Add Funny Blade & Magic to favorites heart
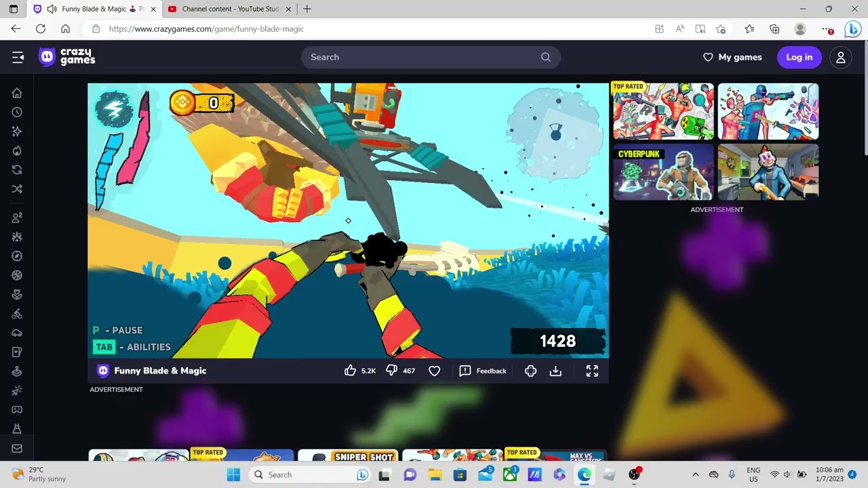The height and width of the screenshot is (488, 868). coord(435,371)
